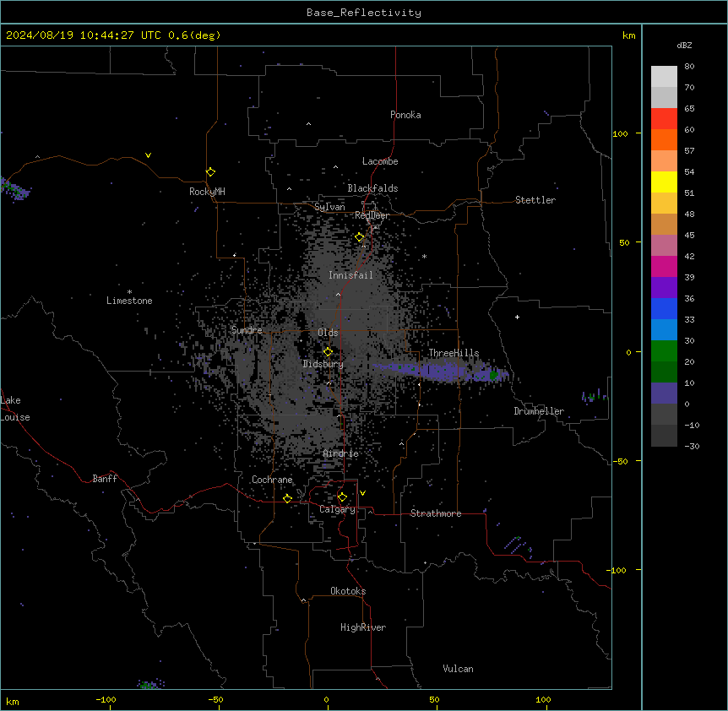
Task: Click the Sylvan label
Action: [329, 207]
